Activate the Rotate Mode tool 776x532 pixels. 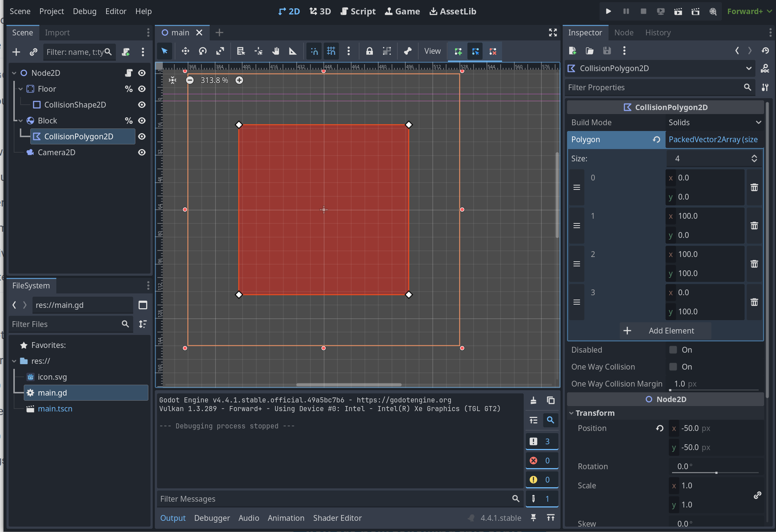coord(203,51)
